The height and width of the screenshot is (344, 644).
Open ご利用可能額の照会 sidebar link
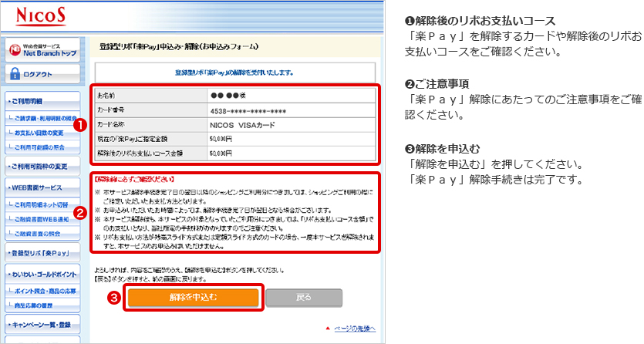click(x=41, y=147)
